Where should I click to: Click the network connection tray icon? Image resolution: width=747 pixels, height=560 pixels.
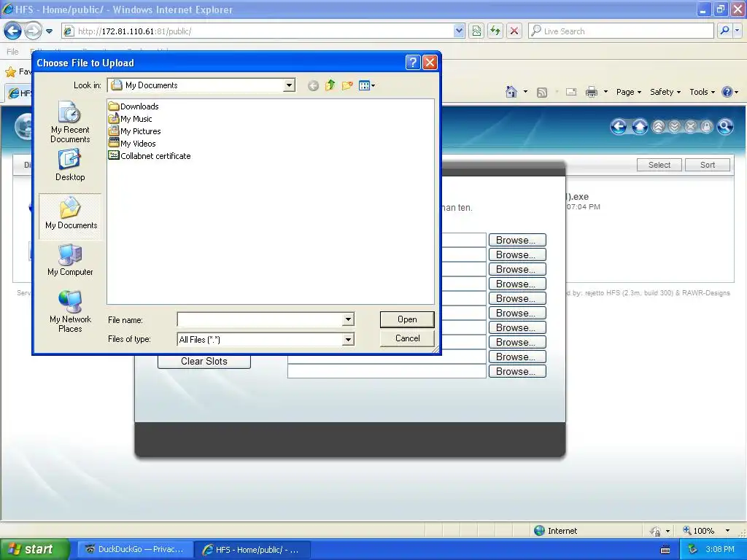[x=692, y=550]
